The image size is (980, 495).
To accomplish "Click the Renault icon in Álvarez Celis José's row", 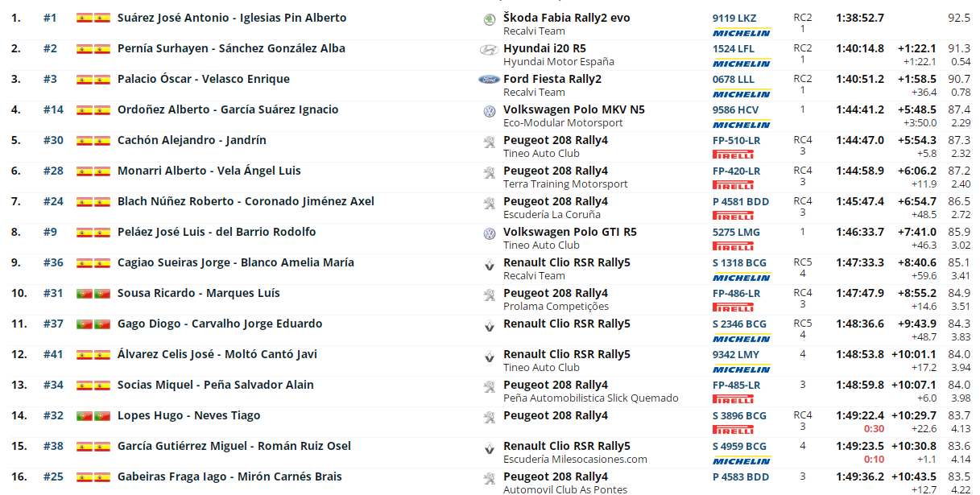I will tap(489, 356).
